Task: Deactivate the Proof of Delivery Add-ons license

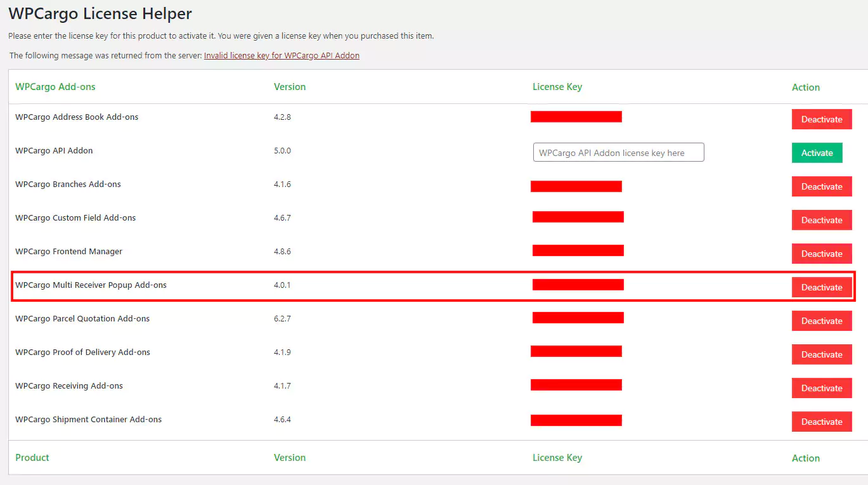Action: pos(821,354)
